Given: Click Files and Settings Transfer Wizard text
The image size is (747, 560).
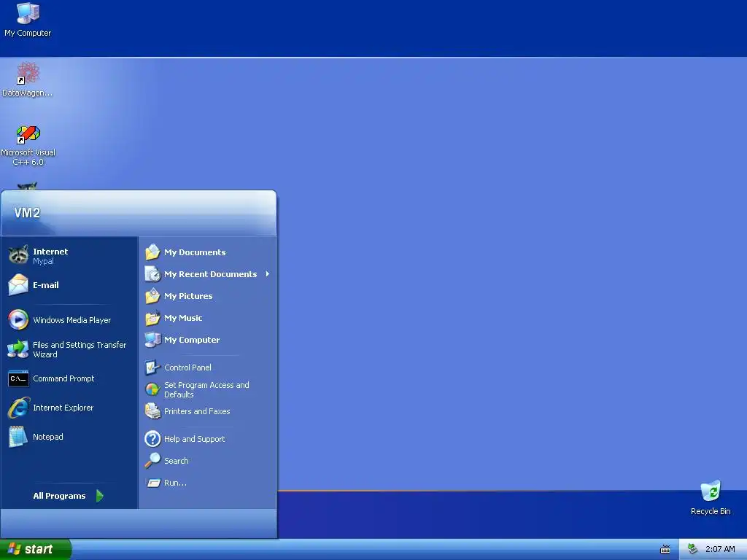Looking at the screenshot, I should click(x=80, y=349).
